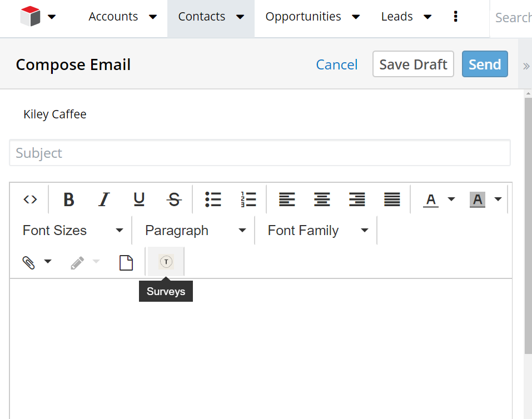Cancel the email composition
The width and height of the screenshot is (532, 419).
(336, 65)
